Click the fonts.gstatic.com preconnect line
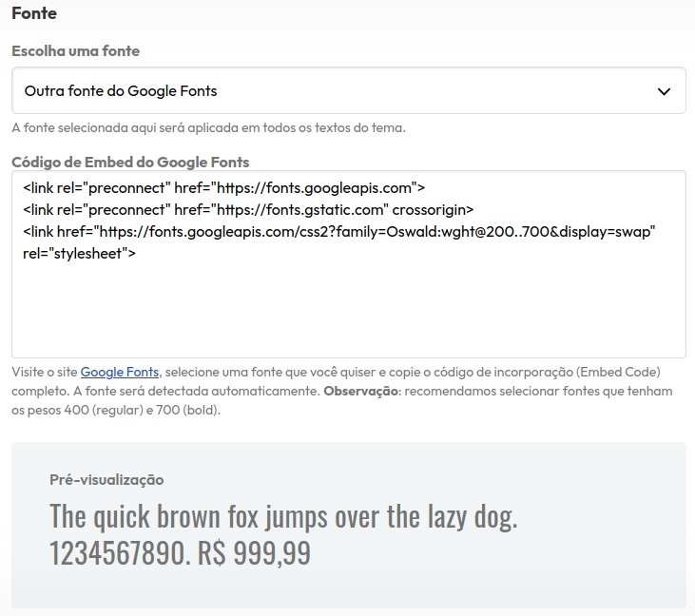The image size is (695, 616). pyautogui.click(x=248, y=210)
